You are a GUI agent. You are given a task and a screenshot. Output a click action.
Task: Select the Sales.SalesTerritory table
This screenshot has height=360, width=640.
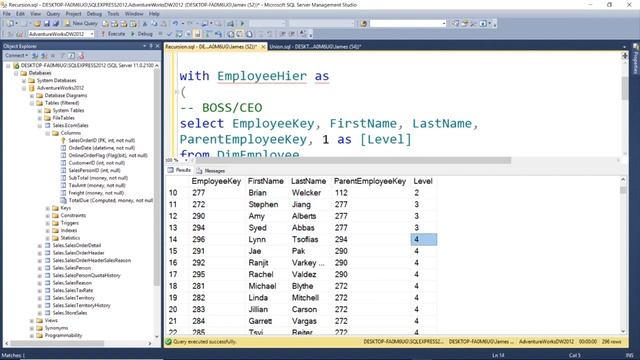tap(73, 298)
